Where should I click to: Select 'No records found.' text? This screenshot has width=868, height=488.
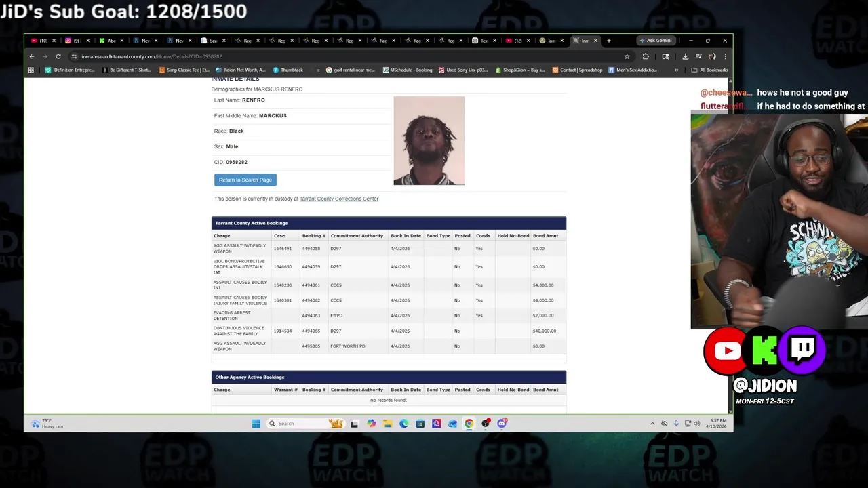tap(389, 401)
